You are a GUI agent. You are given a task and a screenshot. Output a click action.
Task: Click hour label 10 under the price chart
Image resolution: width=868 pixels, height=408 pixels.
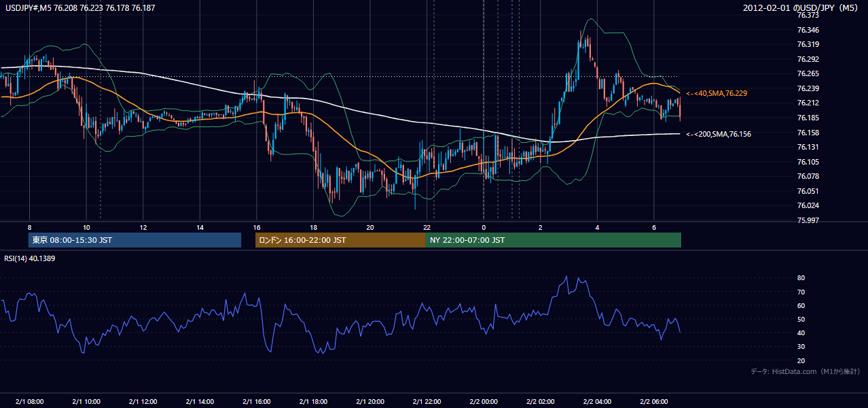pos(86,227)
